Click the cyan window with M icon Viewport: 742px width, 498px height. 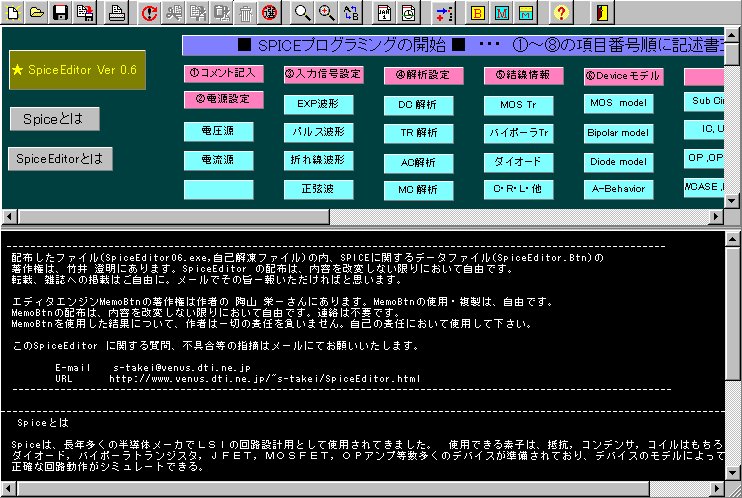(x=526, y=13)
